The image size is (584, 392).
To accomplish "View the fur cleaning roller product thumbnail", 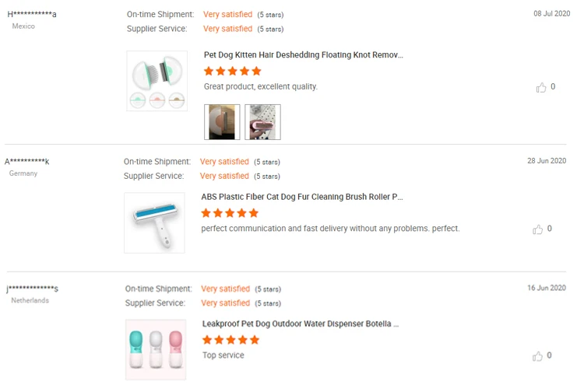I will [x=154, y=222].
